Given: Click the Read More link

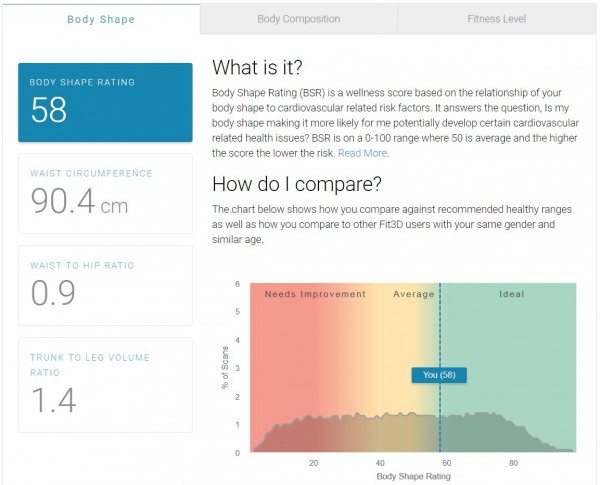Looking at the screenshot, I should 362,153.
